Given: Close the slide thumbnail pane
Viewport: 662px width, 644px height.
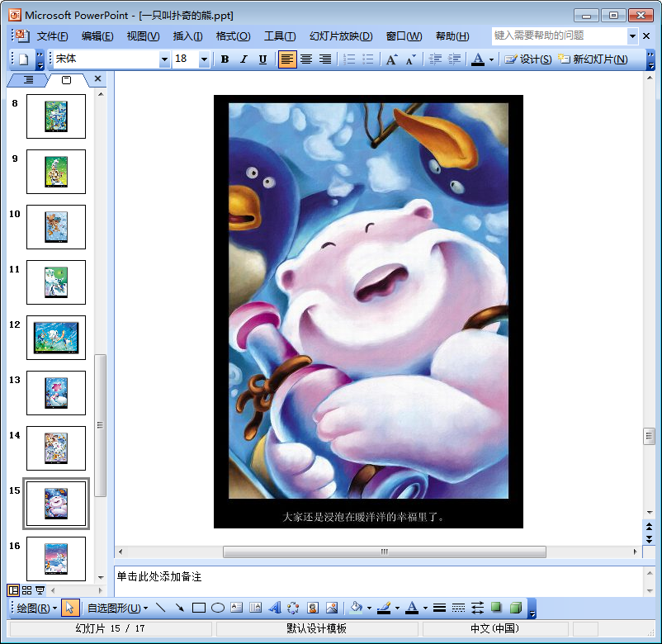Looking at the screenshot, I should [97, 78].
